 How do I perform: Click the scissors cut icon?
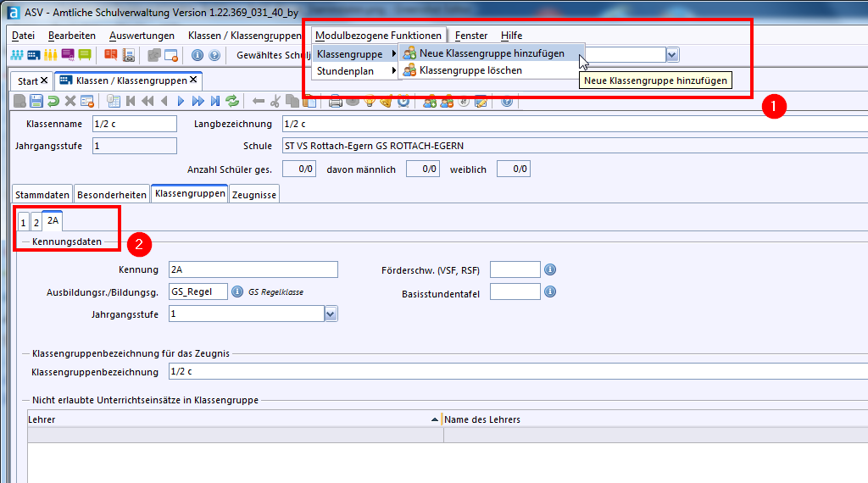tap(275, 101)
